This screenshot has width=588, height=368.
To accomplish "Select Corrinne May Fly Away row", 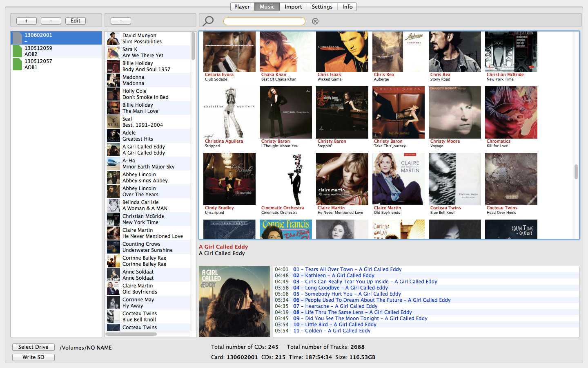I will (148, 303).
